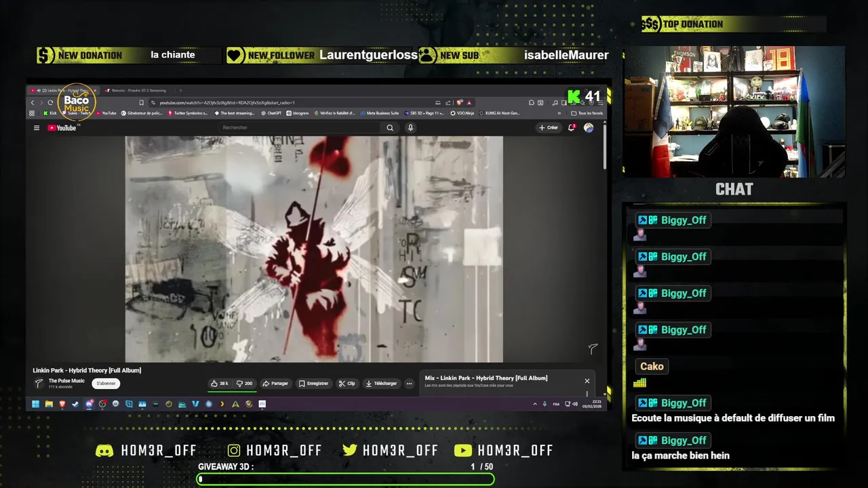868x488 pixels.
Task: Reload the YouTube page
Action: point(50,102)
